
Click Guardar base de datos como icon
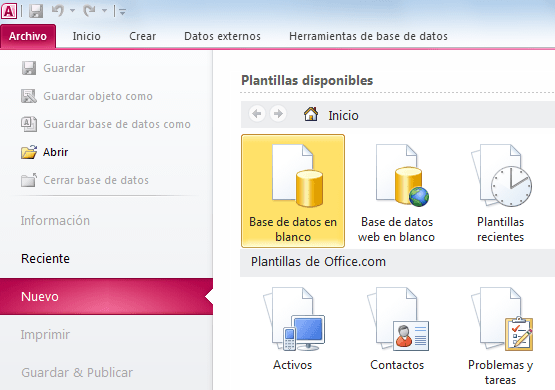tap(29, 124)
